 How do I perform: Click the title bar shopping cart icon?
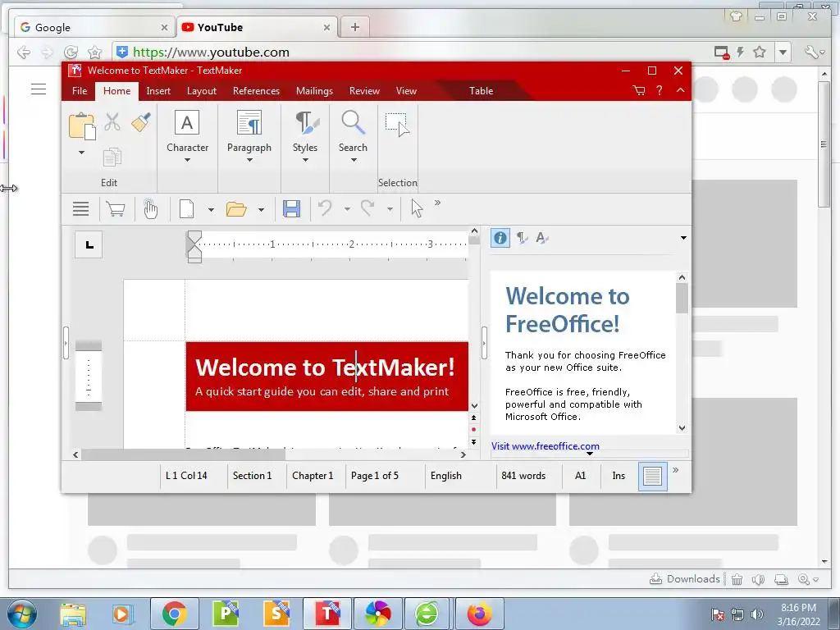point(638,90)
